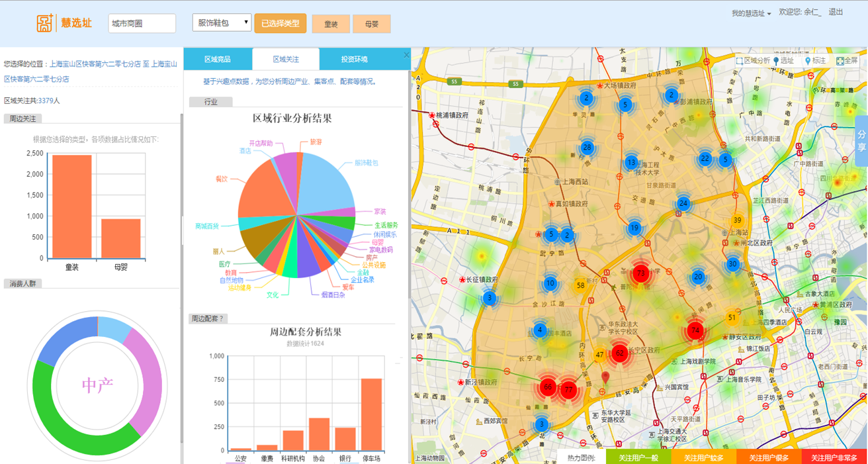Screen dimensions: 868x464
Task: Click the blue cluster marker numbered 20
Action: click(x=698, y=277)
